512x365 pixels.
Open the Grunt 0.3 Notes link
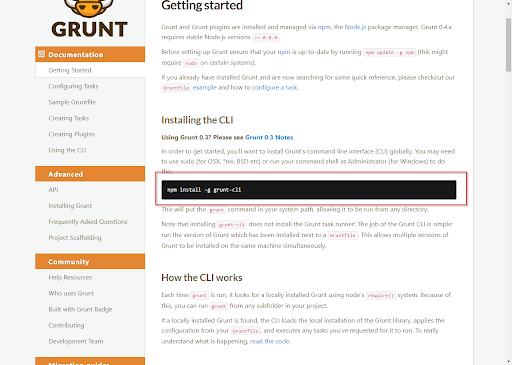pyautogui.click(x=269, y=137)
